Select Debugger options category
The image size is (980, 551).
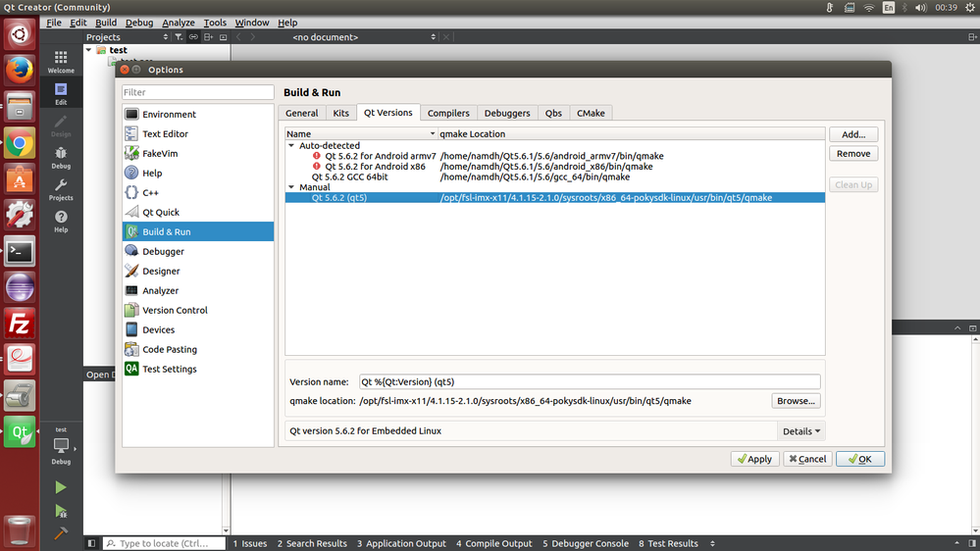[197, 251]
